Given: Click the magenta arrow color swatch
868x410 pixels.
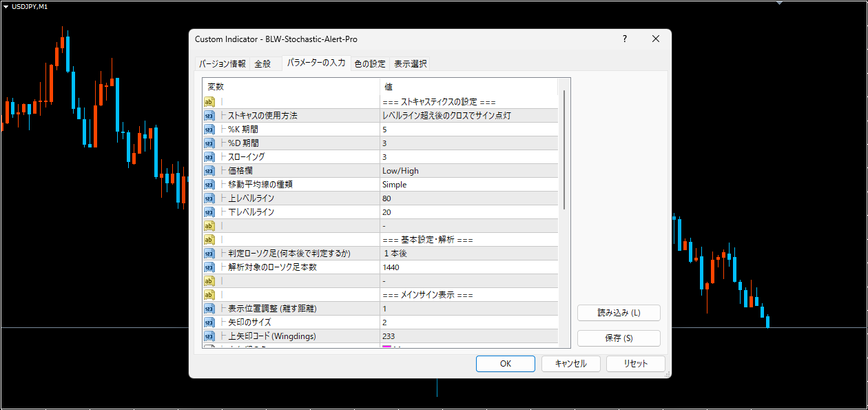Looking at the screenshot, I should pyautogui.click(x=386, y=346).
